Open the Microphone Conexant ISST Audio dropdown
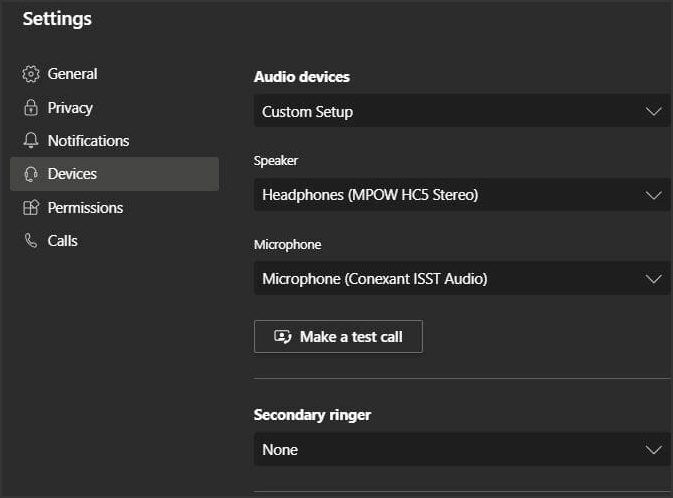 (x=462, y=279)
